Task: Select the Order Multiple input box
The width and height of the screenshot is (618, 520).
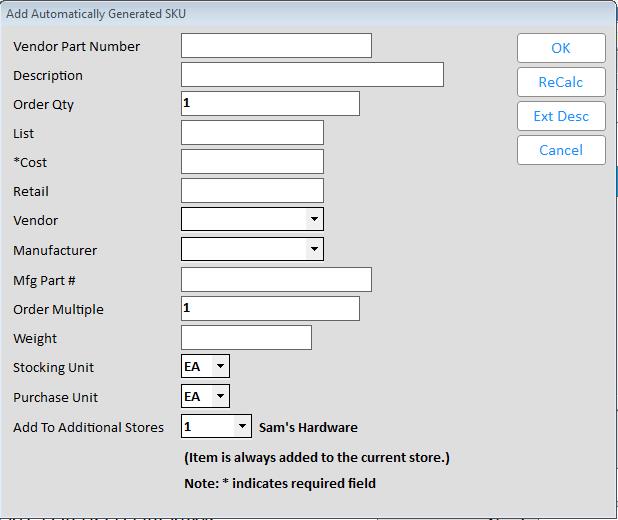Action: (270, 309)
